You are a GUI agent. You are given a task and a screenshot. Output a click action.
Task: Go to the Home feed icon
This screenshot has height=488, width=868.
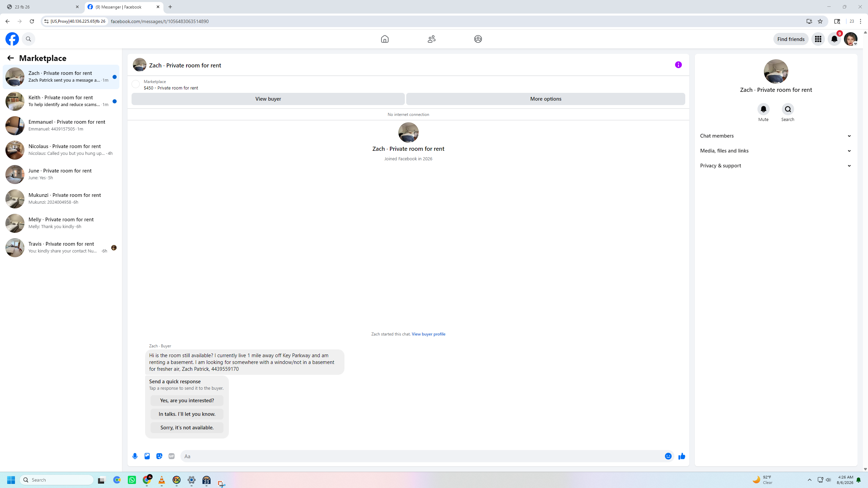(384, 39)
